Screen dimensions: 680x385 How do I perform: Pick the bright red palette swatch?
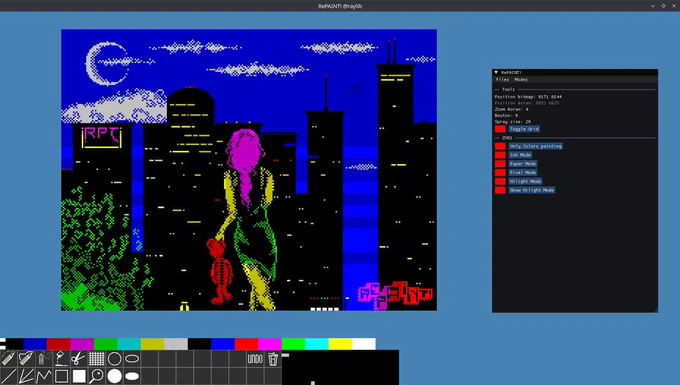[246, 344]
